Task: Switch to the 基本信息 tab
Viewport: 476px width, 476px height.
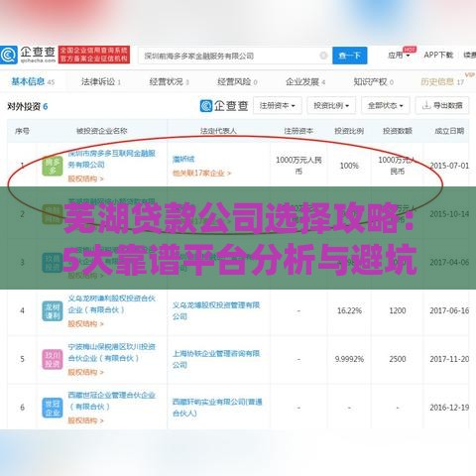Action: pyautogui.click(x=33, y=81)
